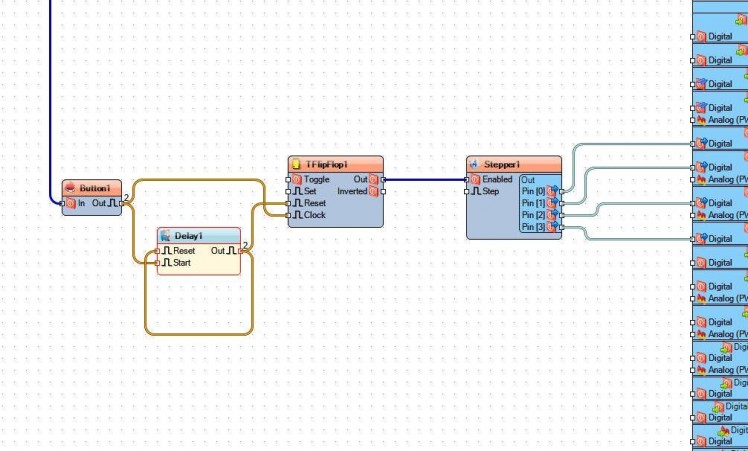Viewport: 748px width, 451px height.
Task: Click the Pin [0] output icon on Stepper1
Action: tap(552, 191)
